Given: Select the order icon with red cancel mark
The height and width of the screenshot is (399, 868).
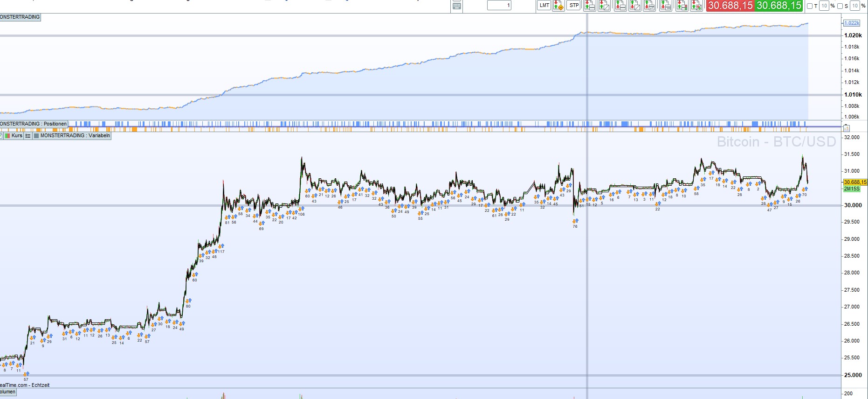Looking at the screenshot, I should [696, 6].
